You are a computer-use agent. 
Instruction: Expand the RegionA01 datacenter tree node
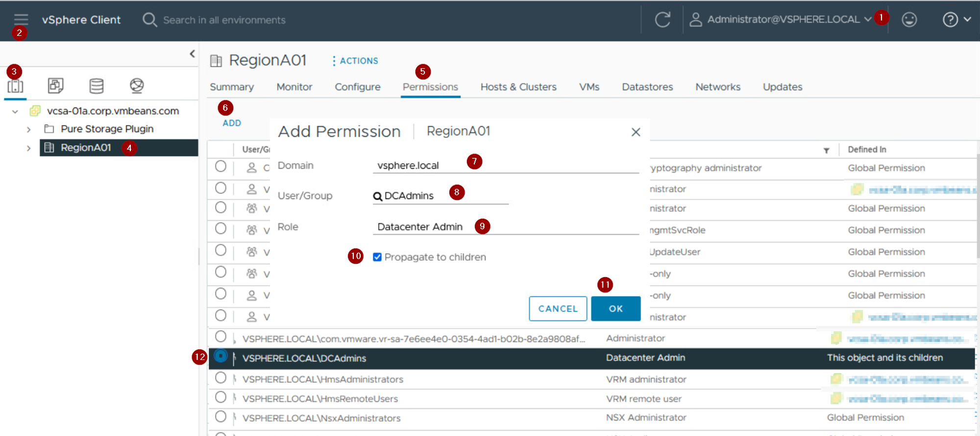tap(28, 148)
